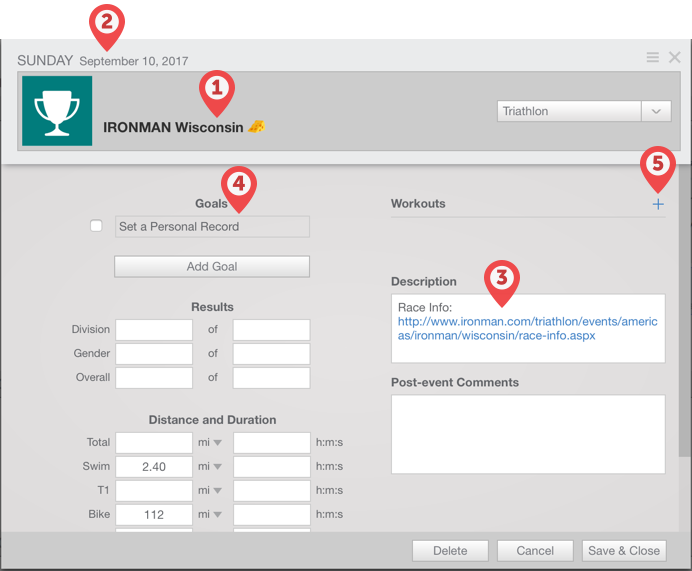The height and width of the screenshot is (571, 692).
Task: Open the Triathlon event type dropdown
Action: (x=584, y=111)
